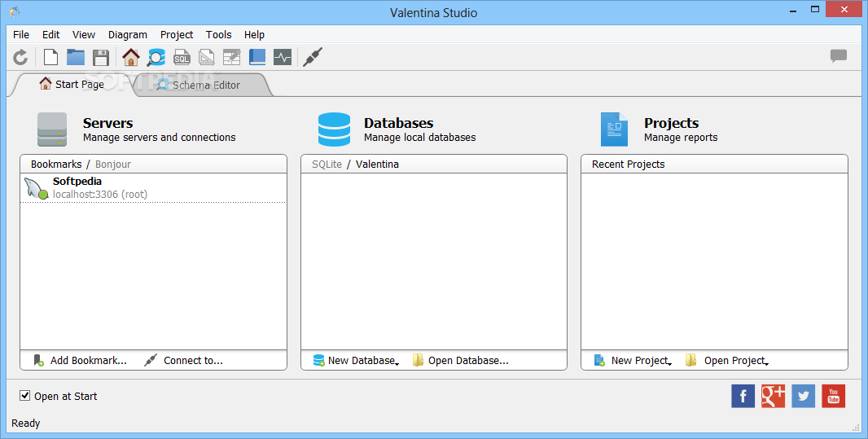This screenshot has width=868, height=439.
Task: Click the Ready status bar text
Action: 25,423
